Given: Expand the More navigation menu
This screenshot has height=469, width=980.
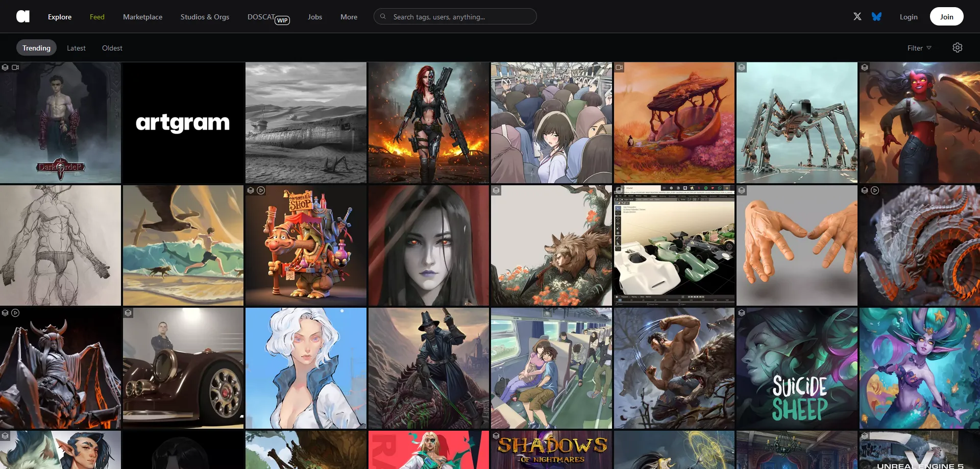Looking at the screenshot, I should [x=349, y=16].
